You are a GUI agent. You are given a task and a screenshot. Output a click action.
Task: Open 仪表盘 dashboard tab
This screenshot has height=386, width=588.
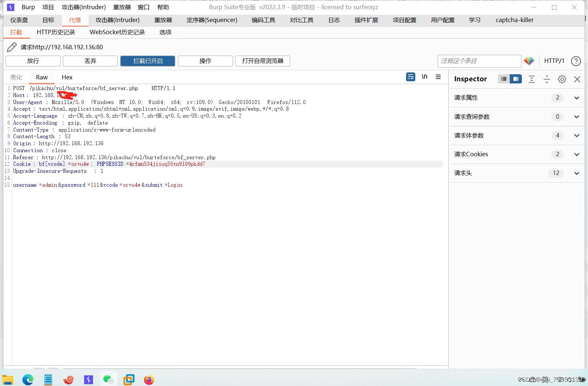19,20
